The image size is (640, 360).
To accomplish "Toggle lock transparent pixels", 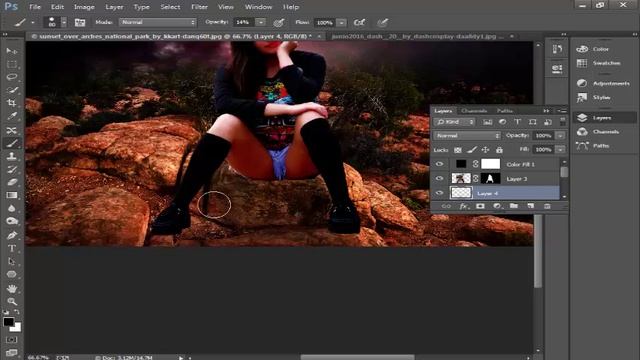I will click(x=458, y=150).
